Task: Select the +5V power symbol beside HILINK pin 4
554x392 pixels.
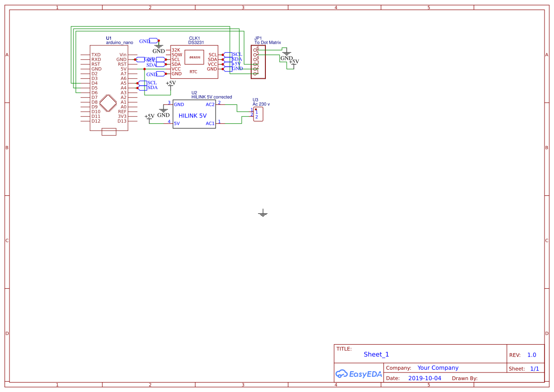Action: point(149,117)
